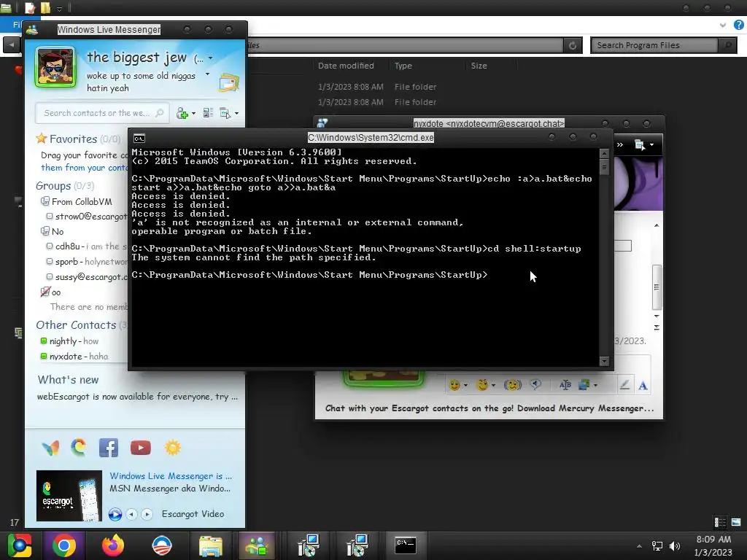Click cmd scrollbar up arrow

[604, 153]
